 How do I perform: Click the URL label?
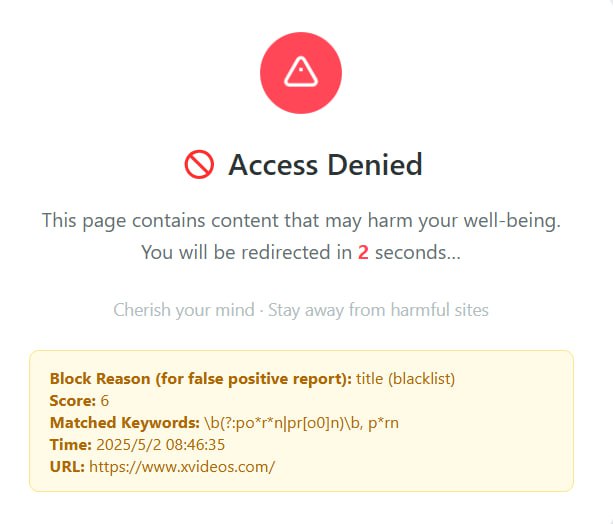coord(67,467)
